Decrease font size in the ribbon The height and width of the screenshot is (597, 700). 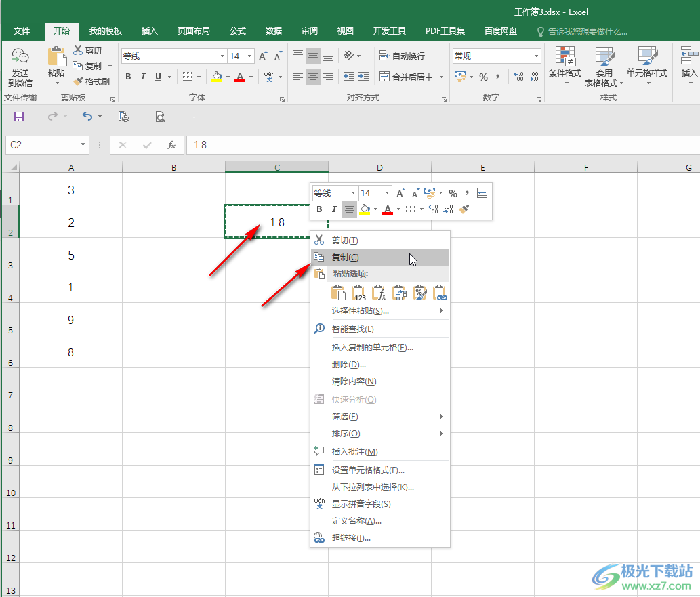coord(278,56)
